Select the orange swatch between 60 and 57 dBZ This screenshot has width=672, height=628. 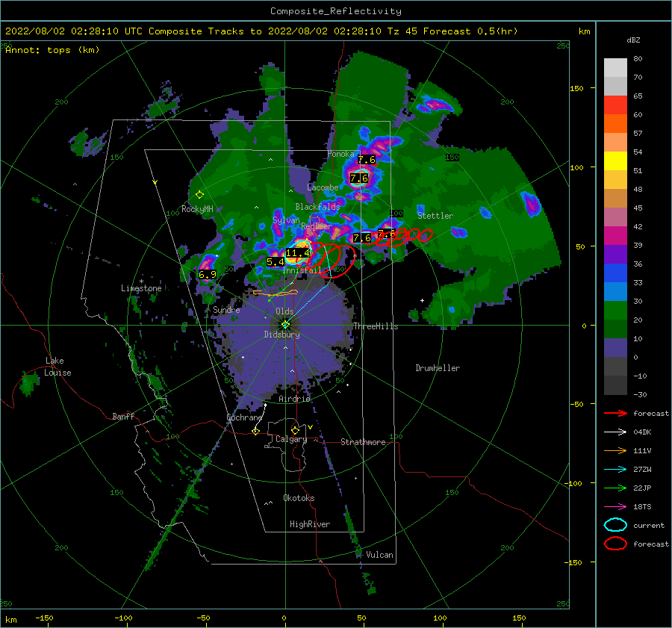tap(615, 124)
